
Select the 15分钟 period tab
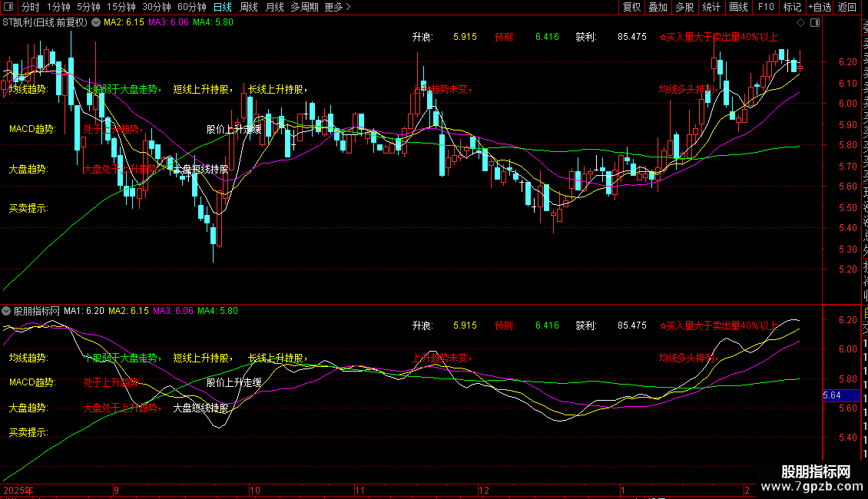pos(121,7)
